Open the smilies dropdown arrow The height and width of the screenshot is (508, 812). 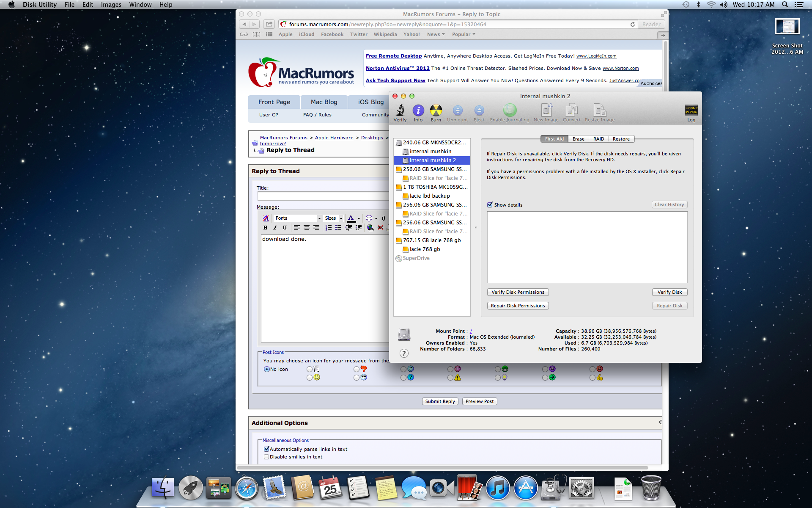pyautogui.click(x=376, y=218)
